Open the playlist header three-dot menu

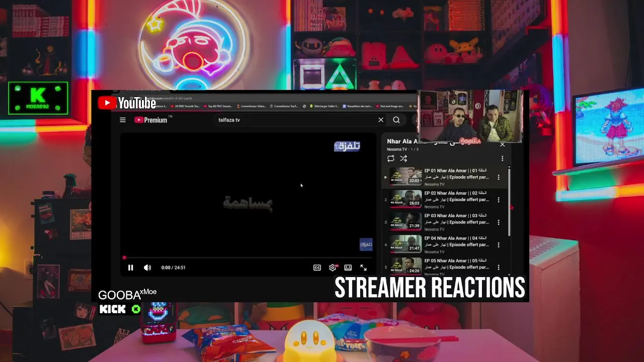(x=502, y=158)
